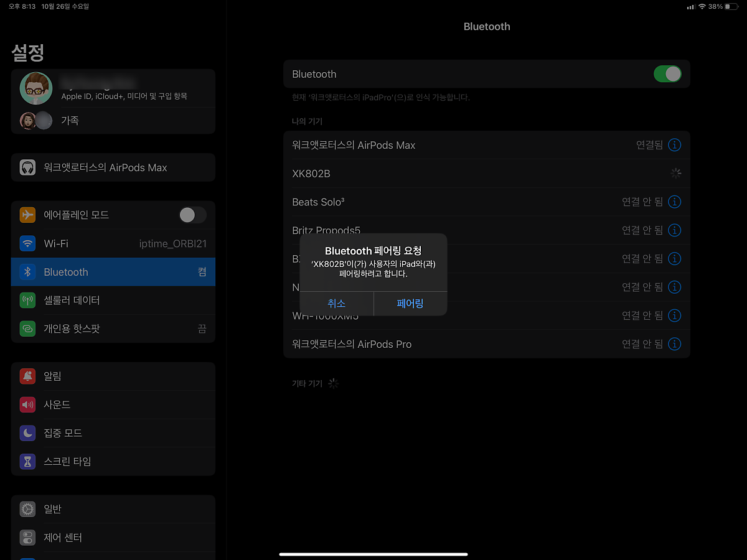Open 가족 family sharing row
Image resolution: width=747 pixels, height=560 pixels.
(x=113, y=120)
